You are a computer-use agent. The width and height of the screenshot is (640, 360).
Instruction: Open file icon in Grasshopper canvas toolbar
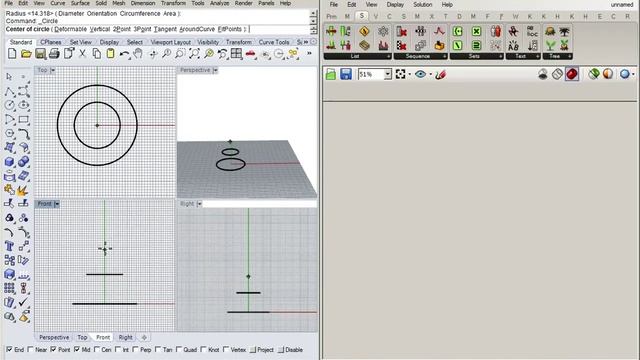[x=331, y=74]
